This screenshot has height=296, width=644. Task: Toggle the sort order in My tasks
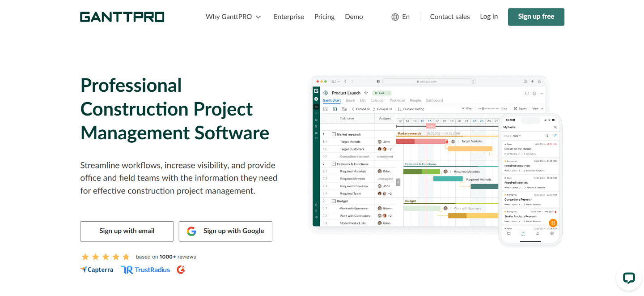547,136
